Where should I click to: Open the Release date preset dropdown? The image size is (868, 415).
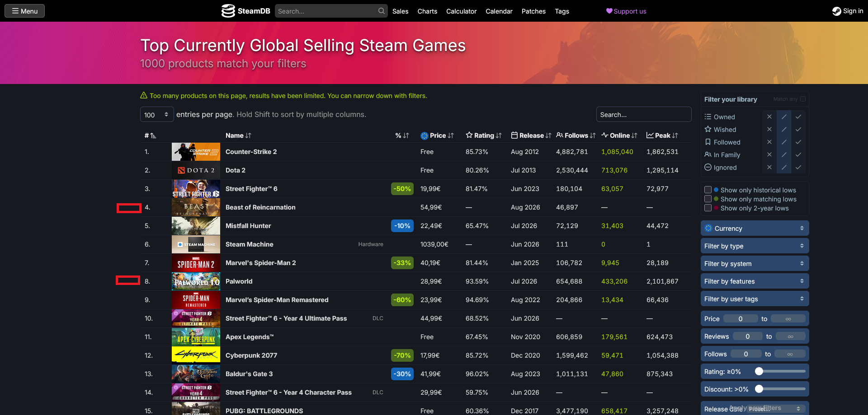point(774,409)
